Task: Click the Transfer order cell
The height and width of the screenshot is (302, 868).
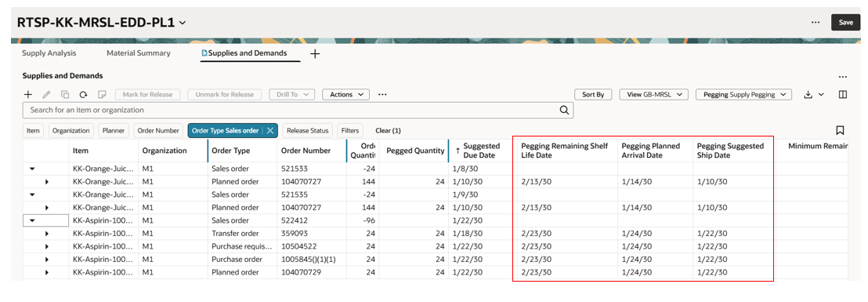Action: point(243,233)
